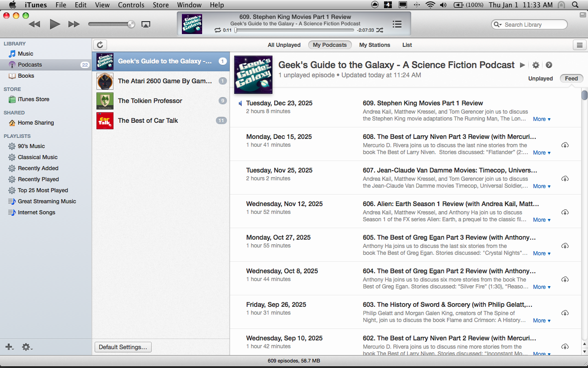Click the Search Library field
Image resolution: width=588 pixels, height=368 pixels.
pos(529,24)
